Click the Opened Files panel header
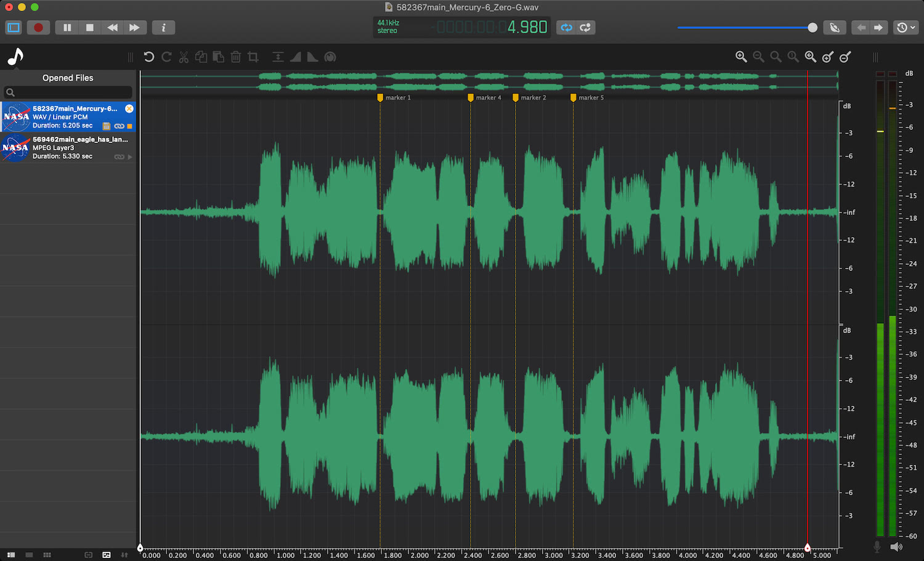Screen dimensions: 924x561 68,78
